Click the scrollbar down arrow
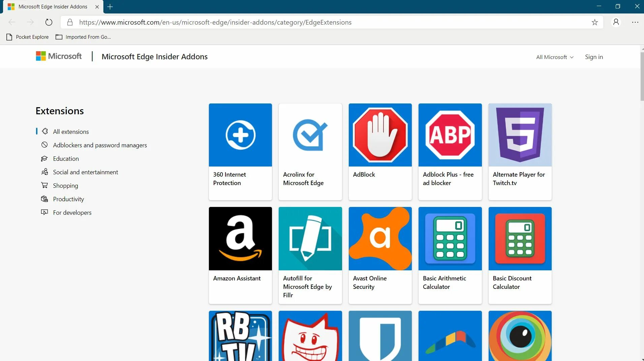The height and width of the screenshot is (361, 644). pyautogui.click(x=642, y=359)
